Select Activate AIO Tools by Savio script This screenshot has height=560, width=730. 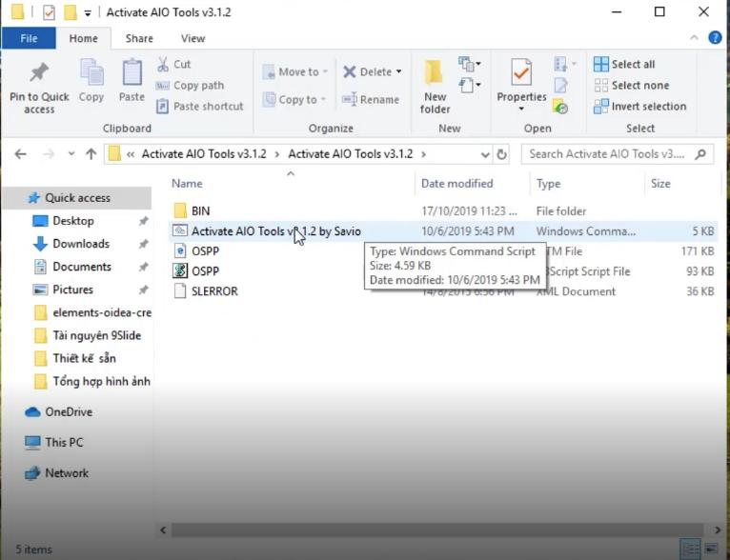click(442, 231)
